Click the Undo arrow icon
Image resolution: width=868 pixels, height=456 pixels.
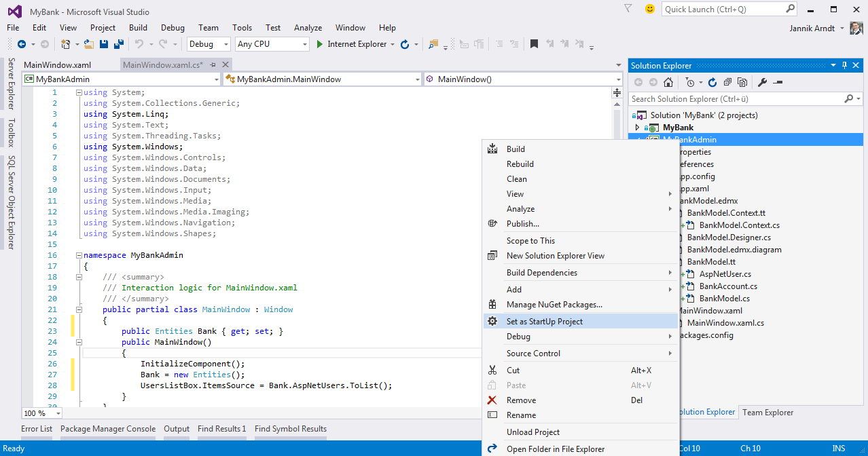139,44
